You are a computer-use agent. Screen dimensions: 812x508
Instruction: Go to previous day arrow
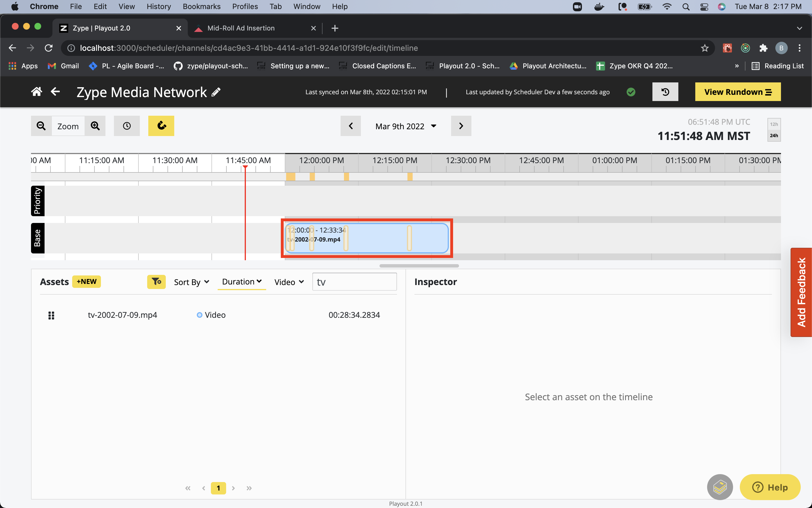click(x=351, y=126)
